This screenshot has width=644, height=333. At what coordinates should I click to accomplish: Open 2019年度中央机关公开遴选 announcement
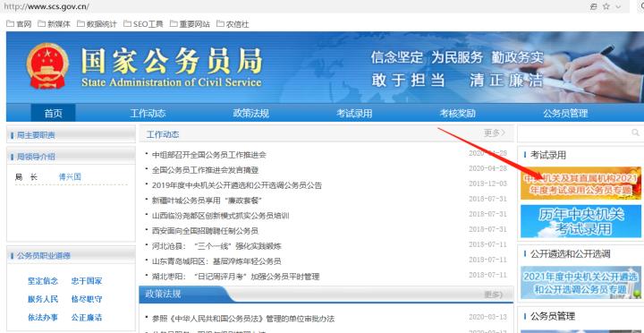click(x=237, y=185)
